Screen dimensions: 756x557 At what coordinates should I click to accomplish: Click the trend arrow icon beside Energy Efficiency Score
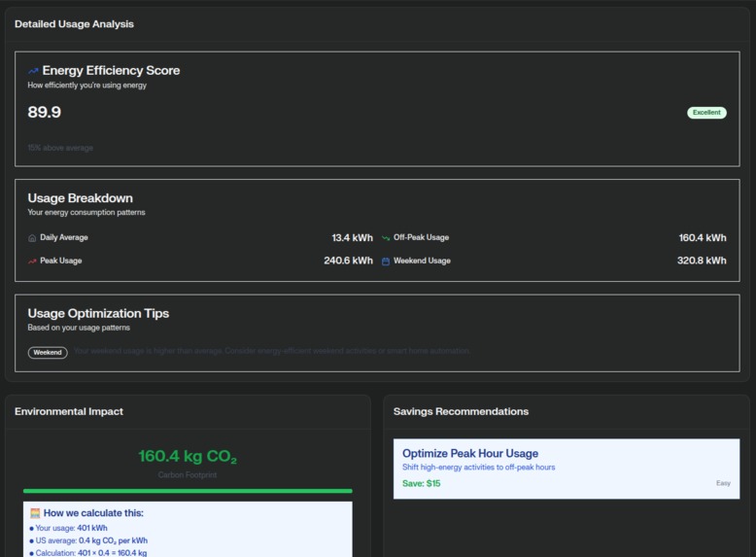tap(33, 71)
